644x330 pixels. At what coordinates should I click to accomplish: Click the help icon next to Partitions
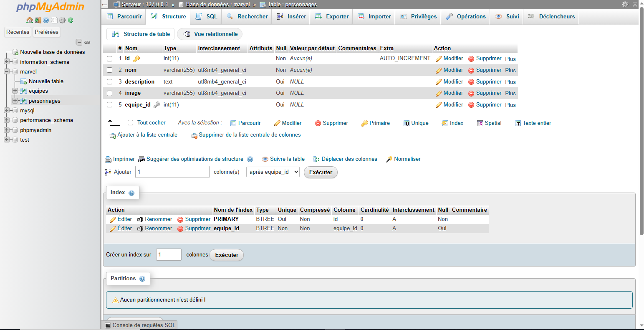click(142, 279)
